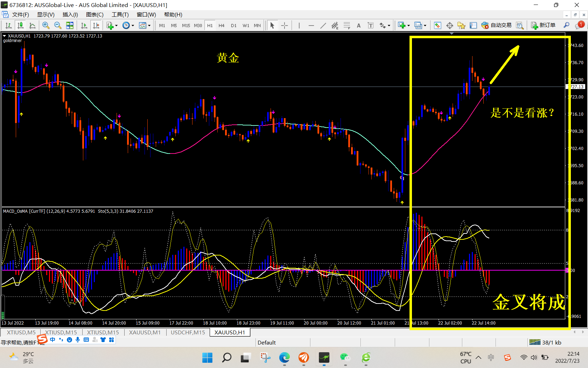Image resolution: width=588 pixels, height=368 pixels.
Task: Select the XAUUSD,H1 chart tab
Action: pyautogui.click(x=230, y=332)
